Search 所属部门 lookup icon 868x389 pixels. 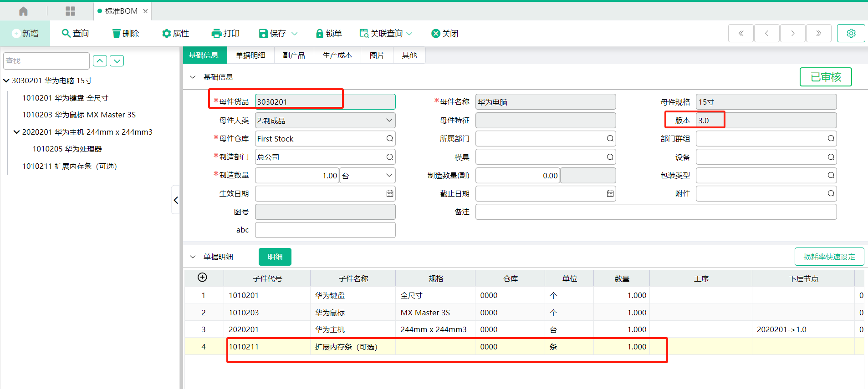[610, 138]
